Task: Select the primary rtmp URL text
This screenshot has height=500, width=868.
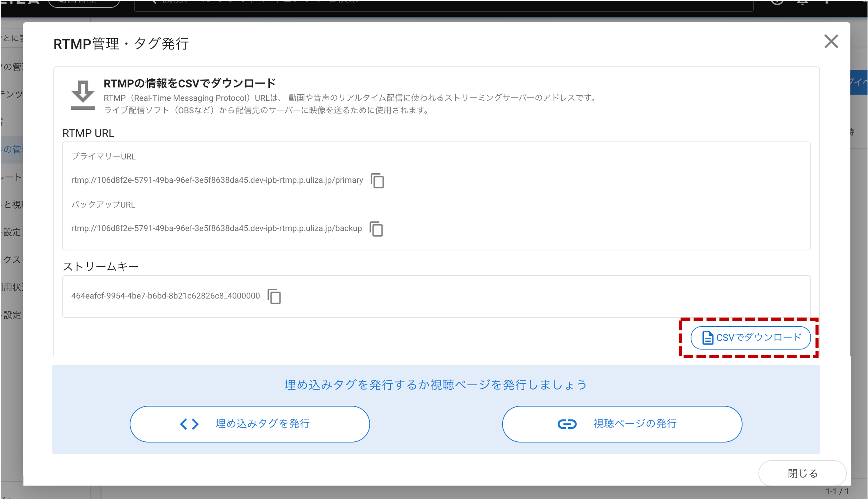Action: [217, 180]
